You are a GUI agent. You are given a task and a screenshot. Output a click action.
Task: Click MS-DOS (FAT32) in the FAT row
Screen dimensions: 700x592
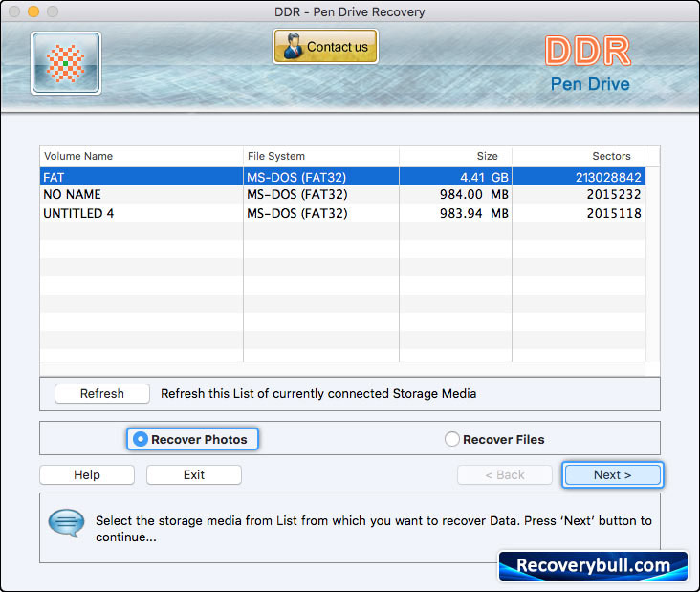click(x=296, y=177)
